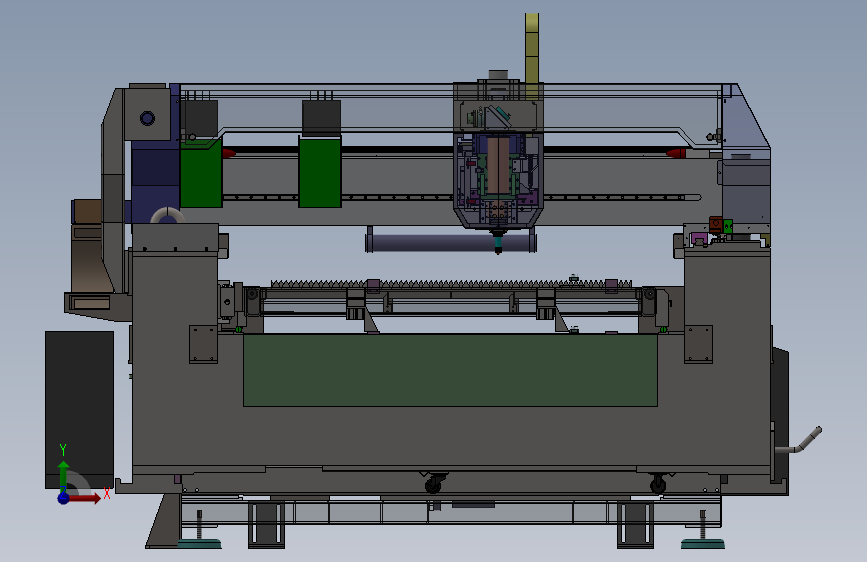This screenshot has width=867, height=562.
Task: Select the black electrical cabinet beside the machine
Action: 80,410
